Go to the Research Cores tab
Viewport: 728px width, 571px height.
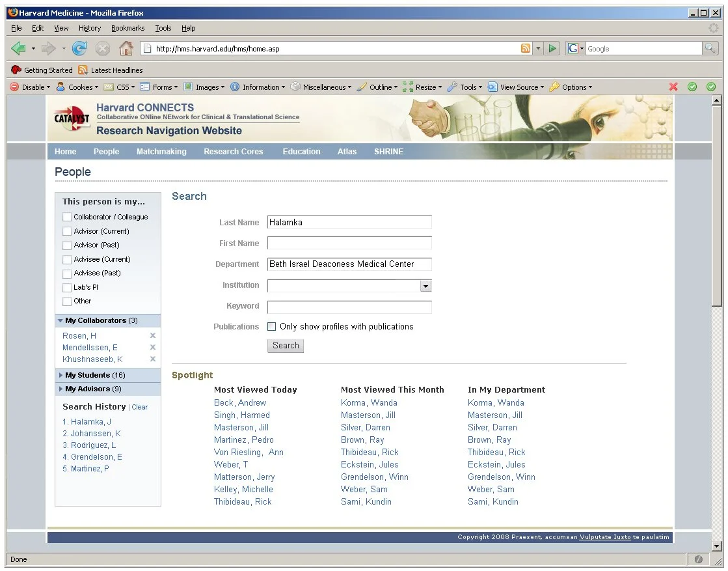click(233, 152)
